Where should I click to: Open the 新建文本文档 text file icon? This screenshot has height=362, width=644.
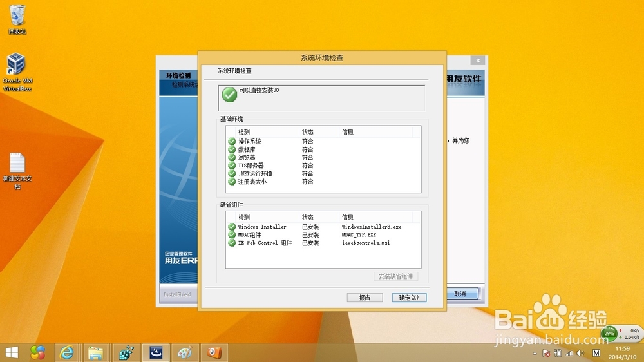(17, 171)
